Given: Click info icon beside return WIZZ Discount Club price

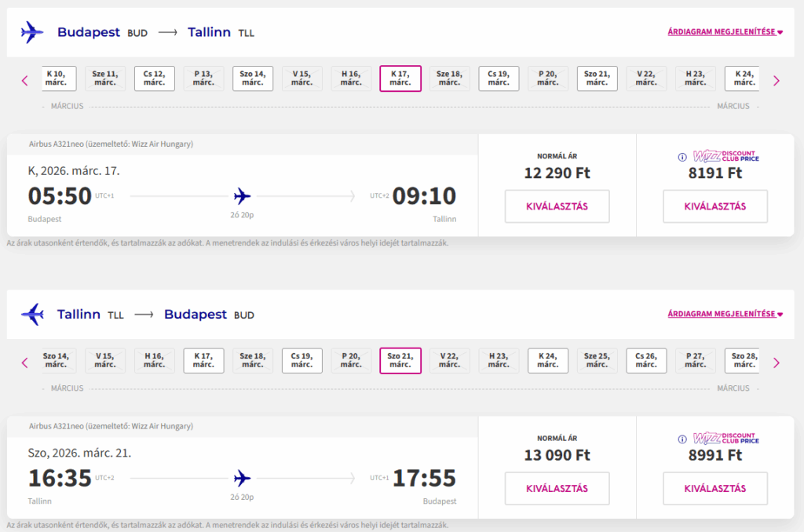Looking at the screenshot, I should click(682, 439).
